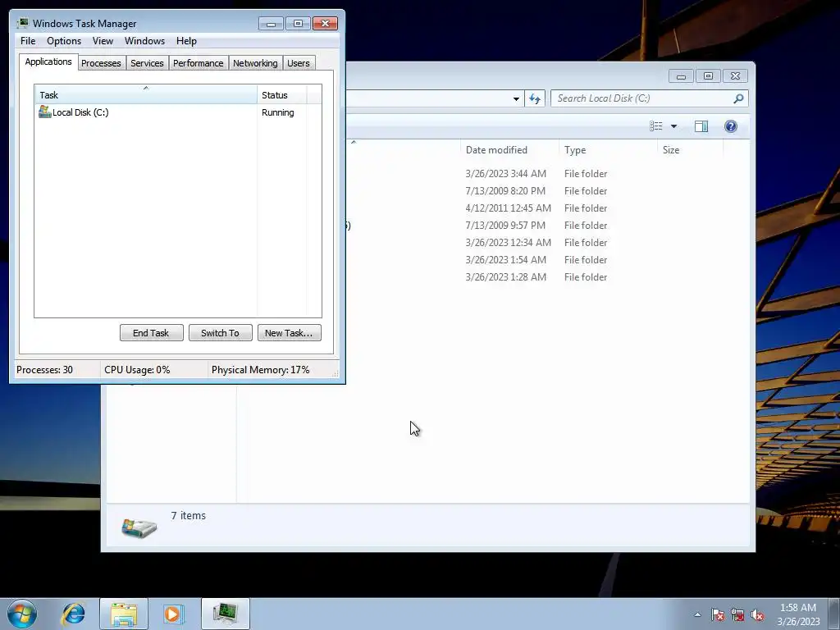Open the clock showing 1:58 AM
The image size is (840, 630).
tap(798, 614)
